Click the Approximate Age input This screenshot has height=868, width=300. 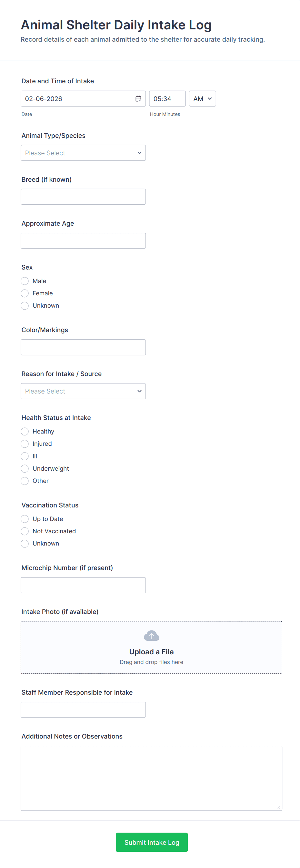[83, 241]
